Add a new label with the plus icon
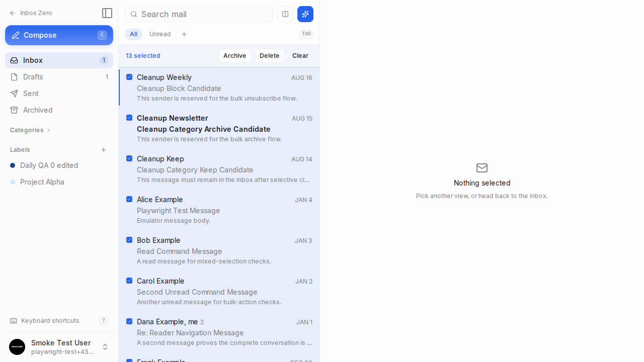Viewport: 644px width, 362px height. [x=104, y=150]
